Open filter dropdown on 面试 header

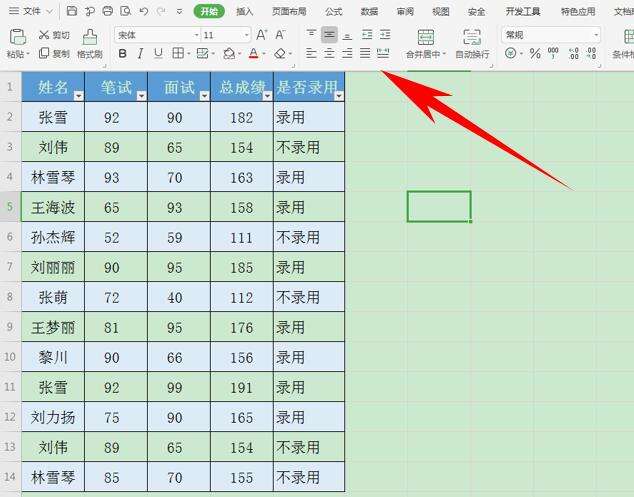coord(205,95)
